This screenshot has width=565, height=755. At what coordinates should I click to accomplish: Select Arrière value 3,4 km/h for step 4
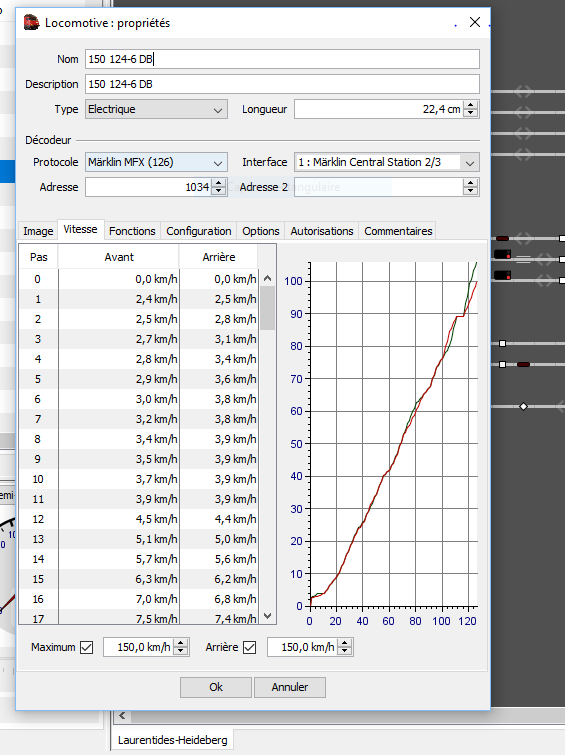[219, 359]
